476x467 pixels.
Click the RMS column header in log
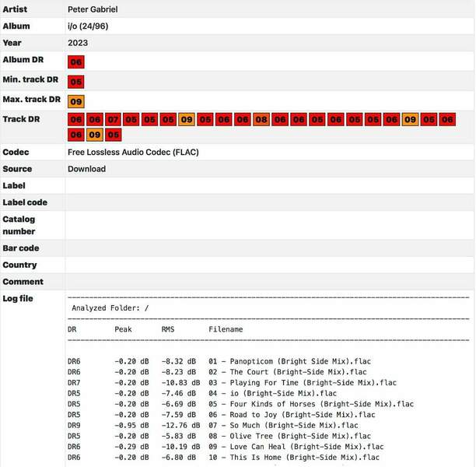pos(168,329)
